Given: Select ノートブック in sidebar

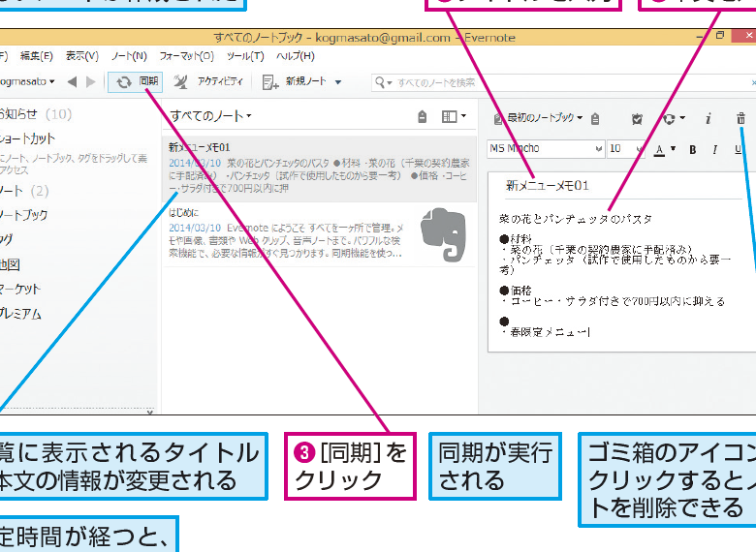Looking at the screenshot, I should (x=23, y=215).
